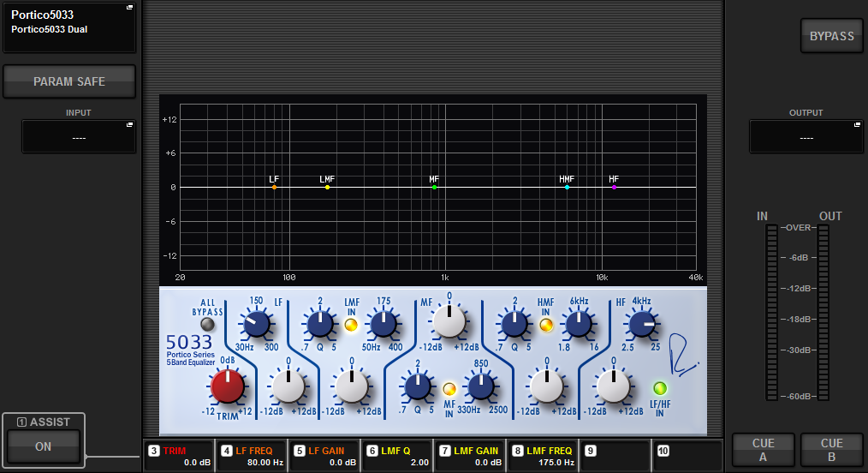Screen dimensions: 868x473
Task: Click the MF frequency knob 330Hz-2500
Action: pyautogui.click(x=481, y=386)
